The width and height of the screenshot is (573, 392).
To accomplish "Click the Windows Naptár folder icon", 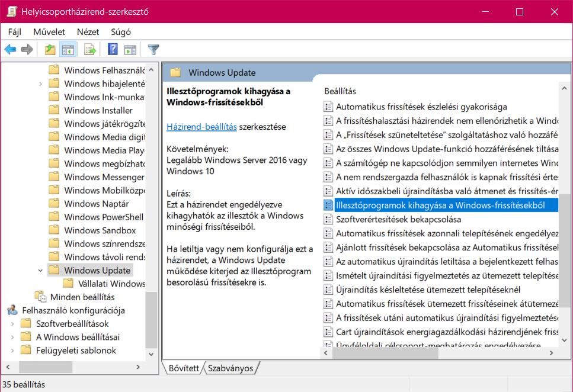I will click(54, 204).
